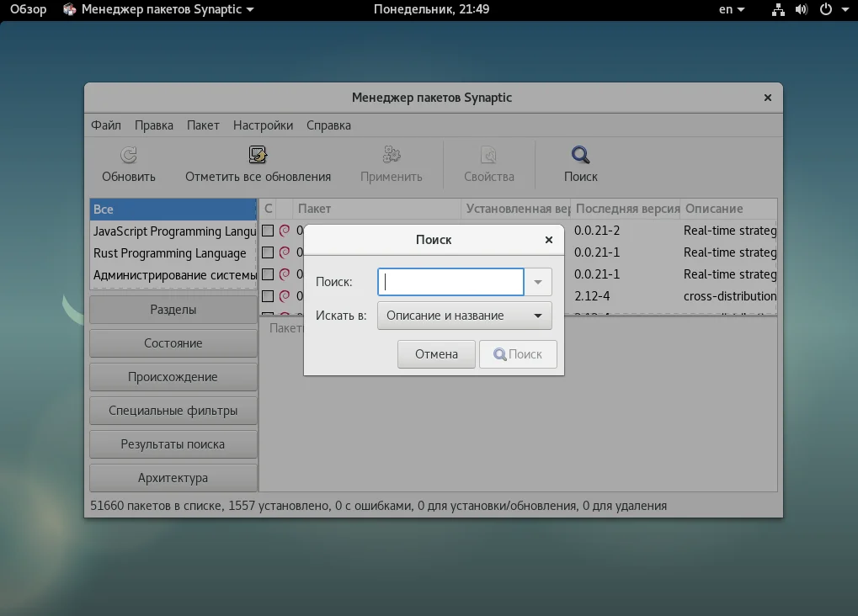The image size is (858, 616).
Task: Click the Отметить все обновления icon
Action: click(x=258, y=155)
